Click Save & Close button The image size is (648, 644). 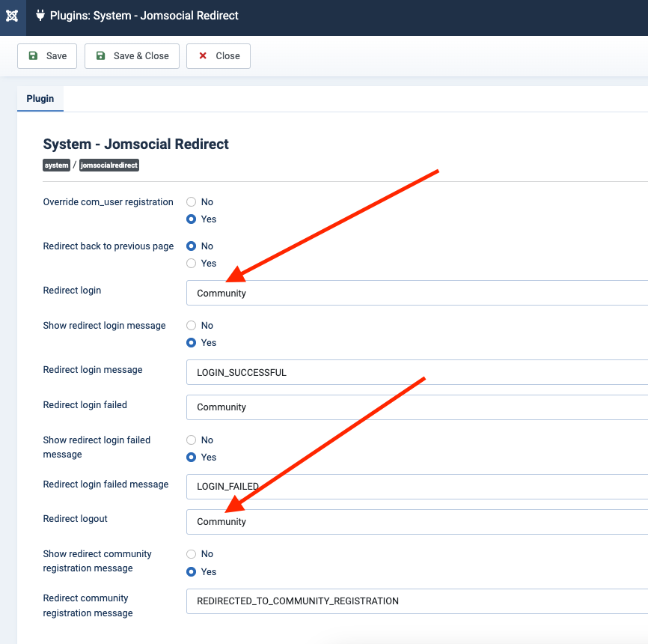132,56
